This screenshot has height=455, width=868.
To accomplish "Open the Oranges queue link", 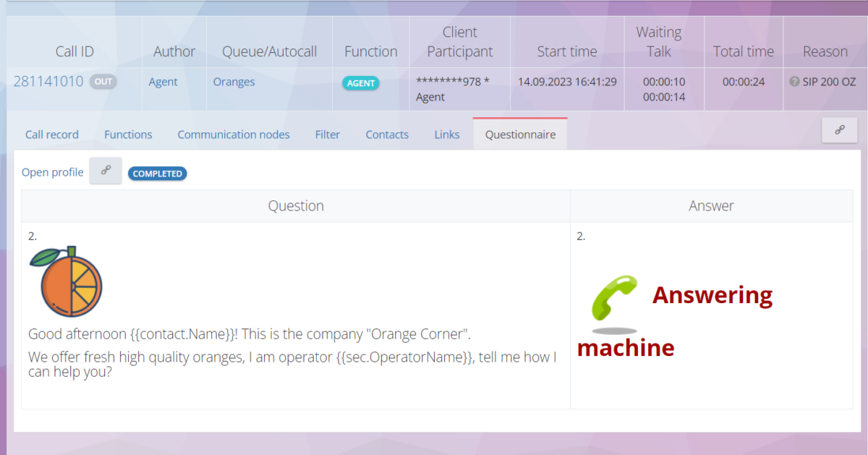I will tap(234, 82).
